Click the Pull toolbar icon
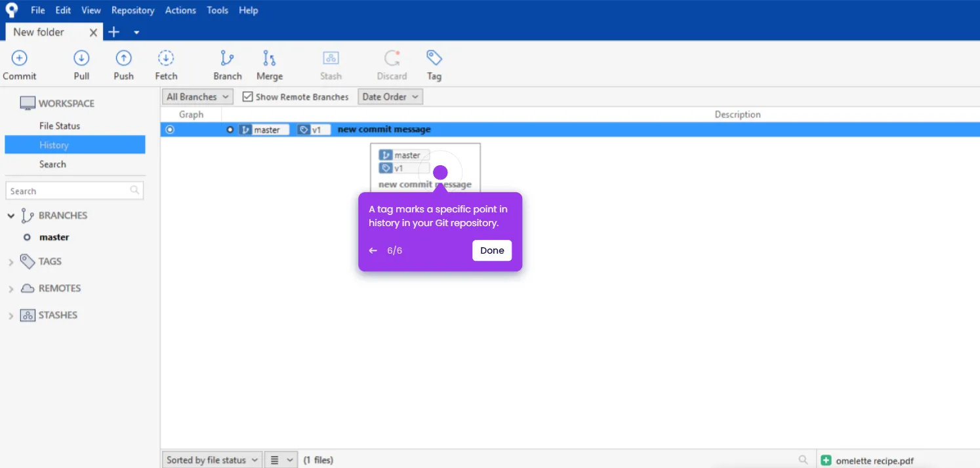 (81, 58)
